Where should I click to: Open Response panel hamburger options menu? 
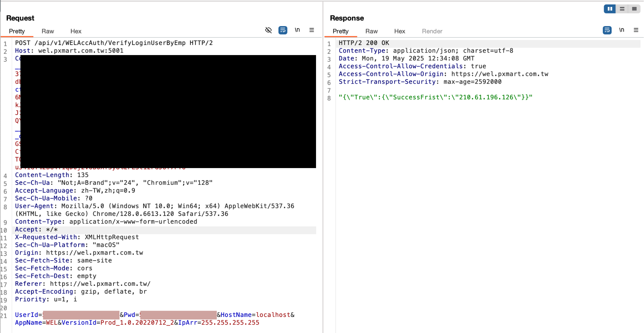636,30
